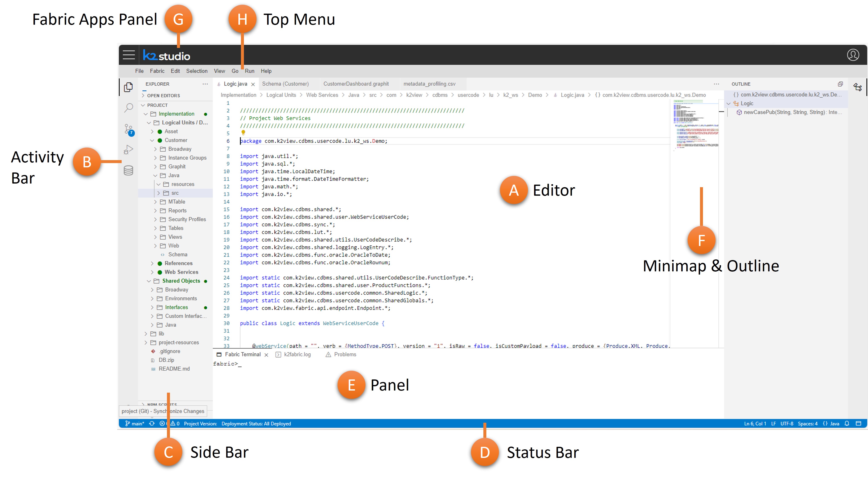Open Source Control view with badge 7
The height and width of the screenshot is (479, 868).
(128, 129)
